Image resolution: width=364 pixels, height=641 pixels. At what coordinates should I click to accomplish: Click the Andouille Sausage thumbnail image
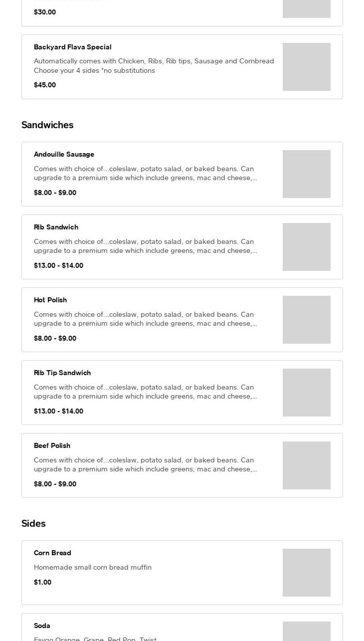coord(306,174)
